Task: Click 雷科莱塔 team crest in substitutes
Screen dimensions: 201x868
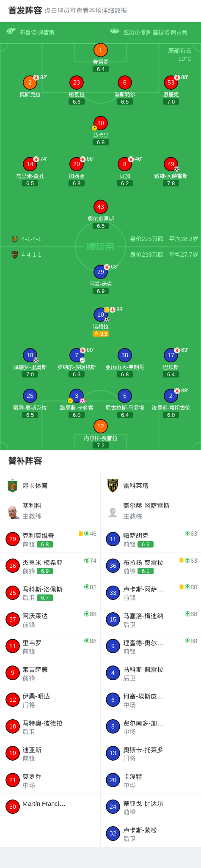Action: [113, 486]
